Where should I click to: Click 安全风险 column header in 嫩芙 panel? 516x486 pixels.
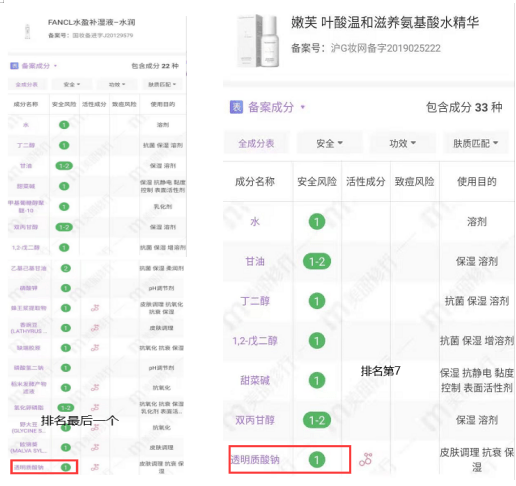pos(317,181)
